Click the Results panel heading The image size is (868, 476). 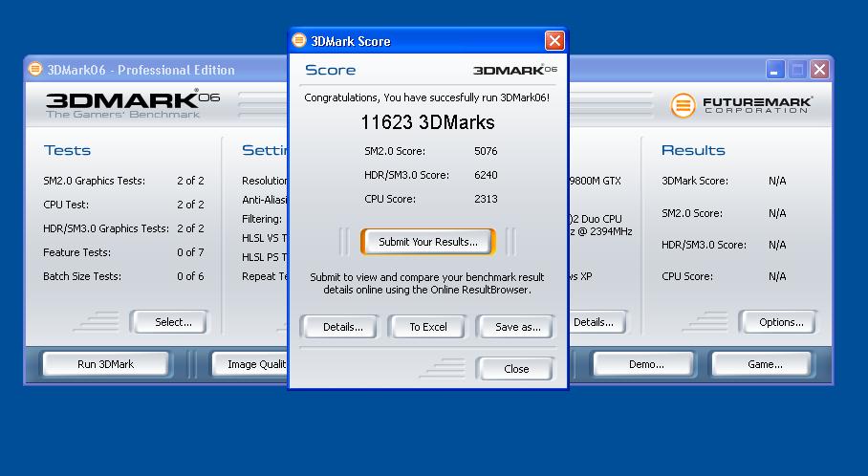point(693,151)
